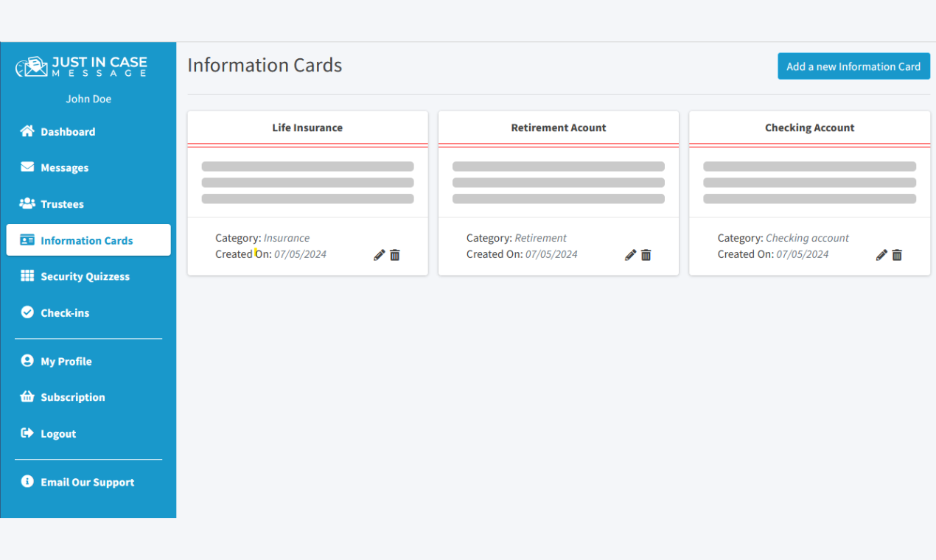This screenshot has width=936, height=560.
Task: Open the Checking Account card title
Action: coord(809,127)
